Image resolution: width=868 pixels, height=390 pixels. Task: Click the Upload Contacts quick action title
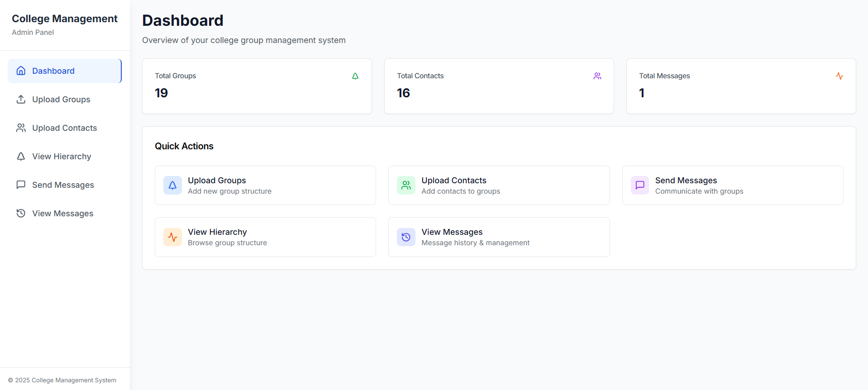tap(454, 180)
